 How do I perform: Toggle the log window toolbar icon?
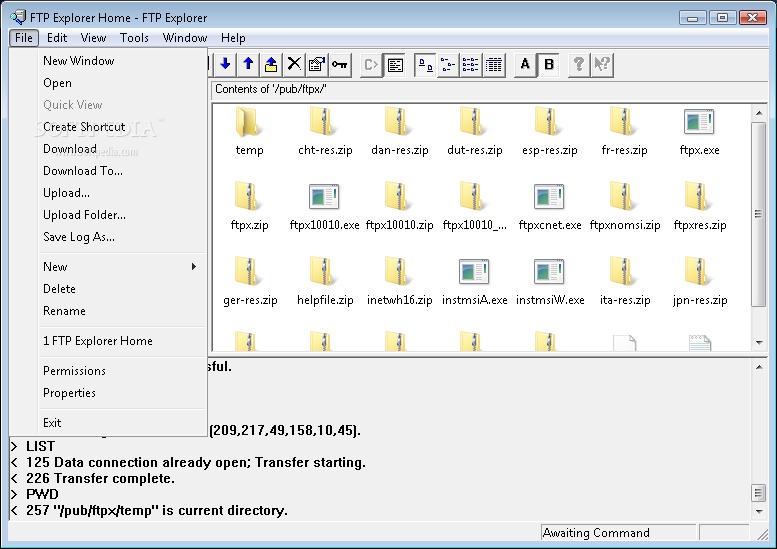(x=395, y=64)
